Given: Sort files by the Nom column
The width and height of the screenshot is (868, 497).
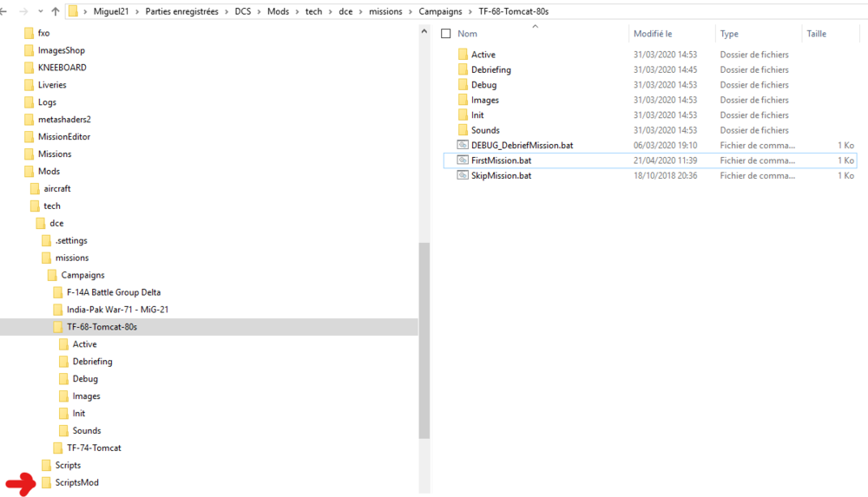Looking at the screenshot, I should point(467,34).
